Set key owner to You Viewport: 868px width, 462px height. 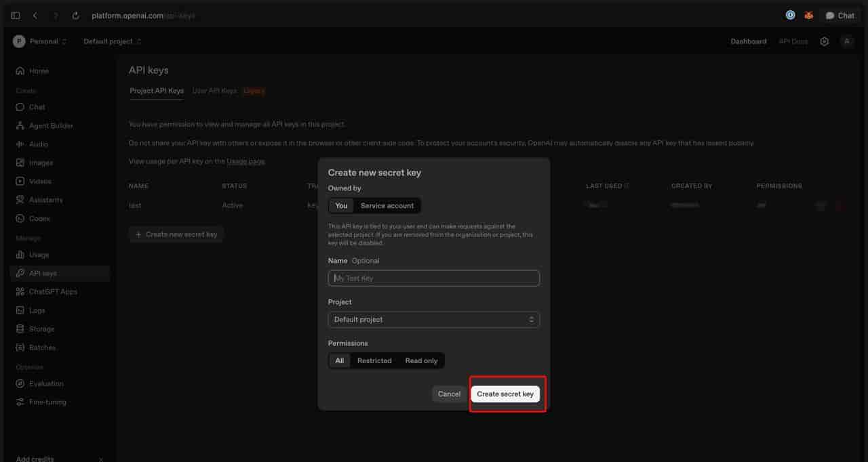[x=341, y=205]
